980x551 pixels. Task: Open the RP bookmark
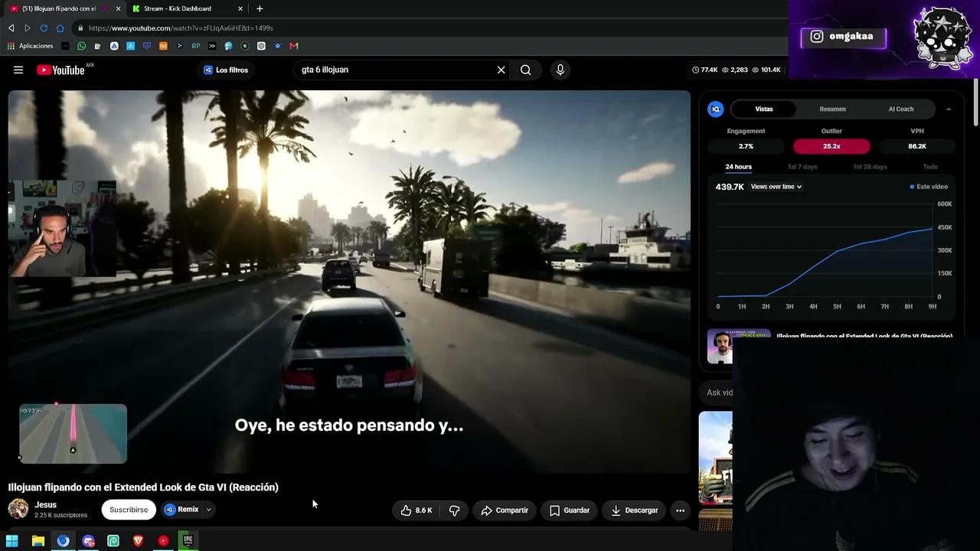[x=196, y=46]
